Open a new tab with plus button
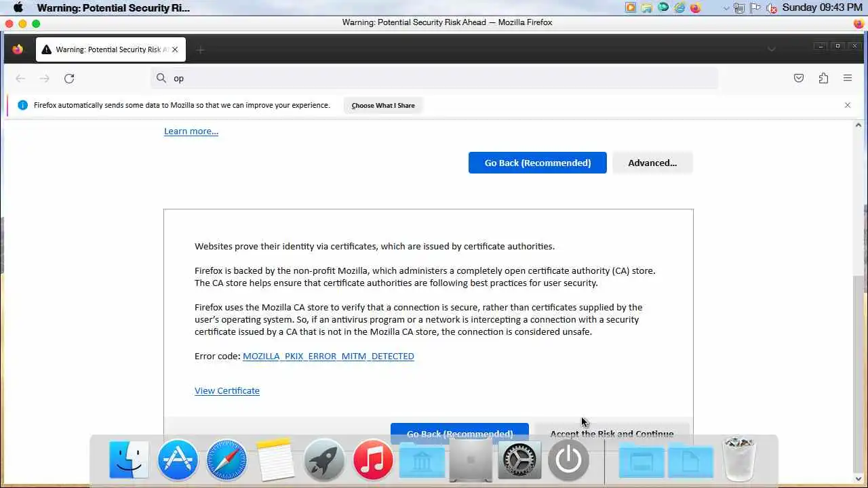868x488 pixels. tap(200, 49)
